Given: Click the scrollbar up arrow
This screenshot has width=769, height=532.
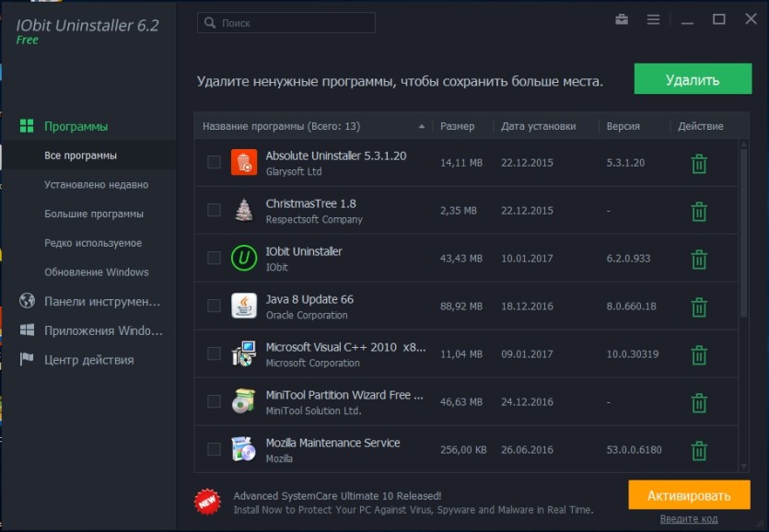Looking at the screenshot, I should click(743, 144).
